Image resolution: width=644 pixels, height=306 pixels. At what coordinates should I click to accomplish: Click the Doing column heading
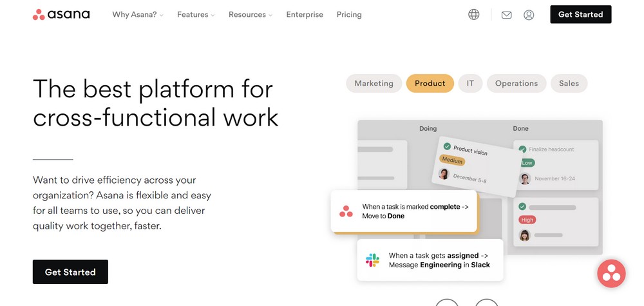428,129
